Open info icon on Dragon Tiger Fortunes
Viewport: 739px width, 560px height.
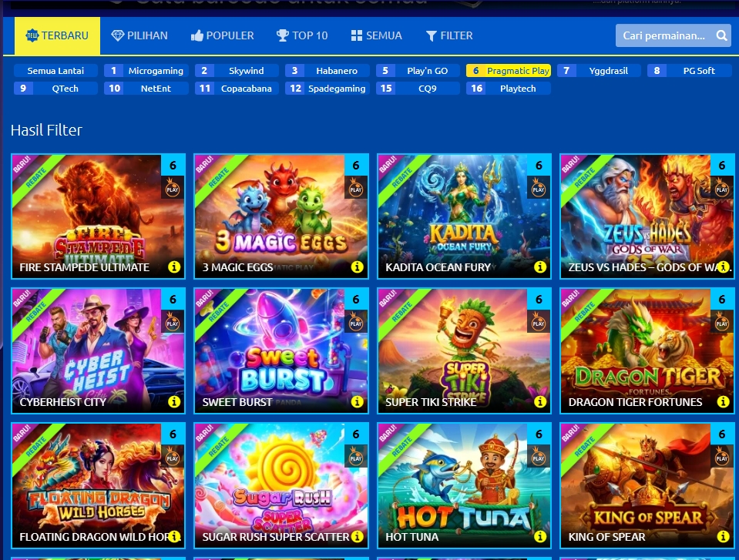click(723, 402)
